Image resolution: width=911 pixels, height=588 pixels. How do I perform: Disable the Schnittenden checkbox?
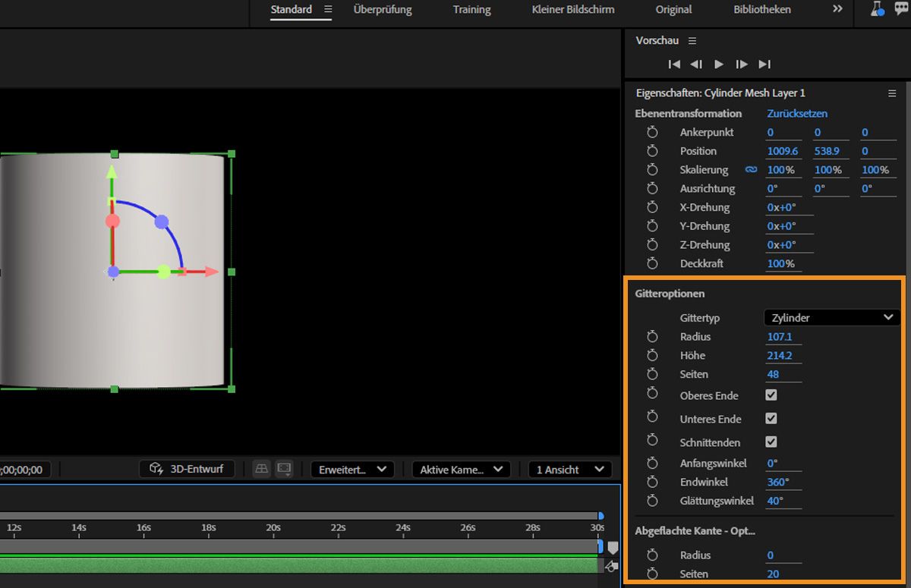coord(771,442)
